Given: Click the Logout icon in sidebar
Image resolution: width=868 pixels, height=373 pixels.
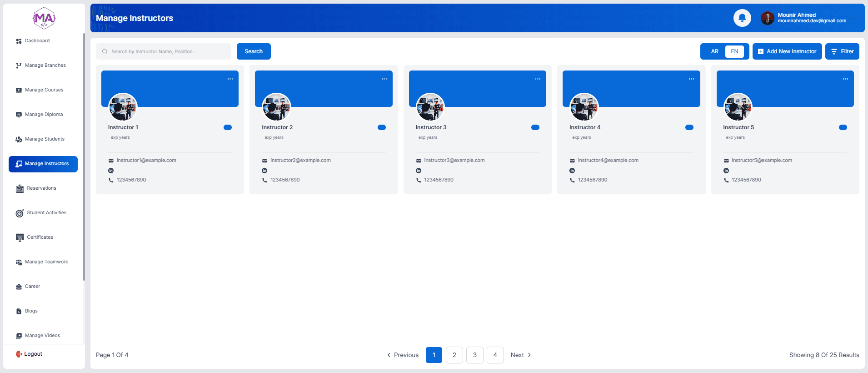Looking at the screenshot, I should [19, 354].
